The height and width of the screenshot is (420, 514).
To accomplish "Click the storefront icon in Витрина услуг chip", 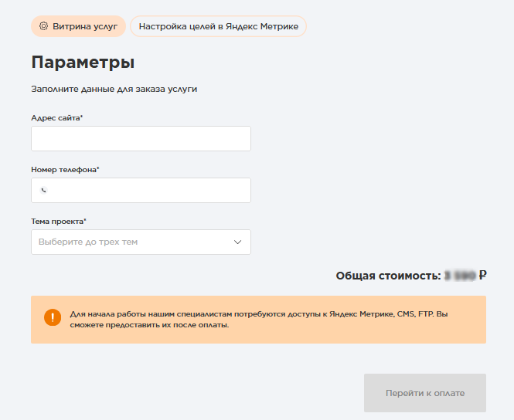I will click(x=43, y=25).
